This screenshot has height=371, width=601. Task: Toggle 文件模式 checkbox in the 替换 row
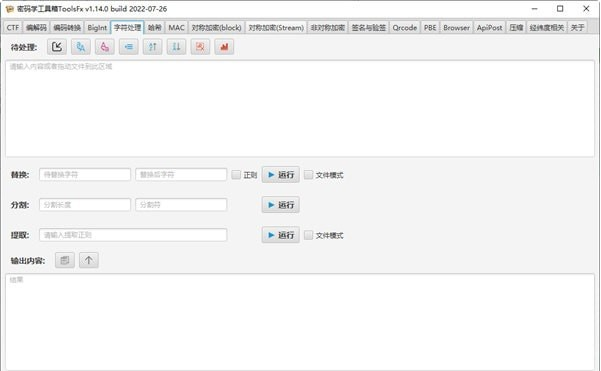pos(309,175)
